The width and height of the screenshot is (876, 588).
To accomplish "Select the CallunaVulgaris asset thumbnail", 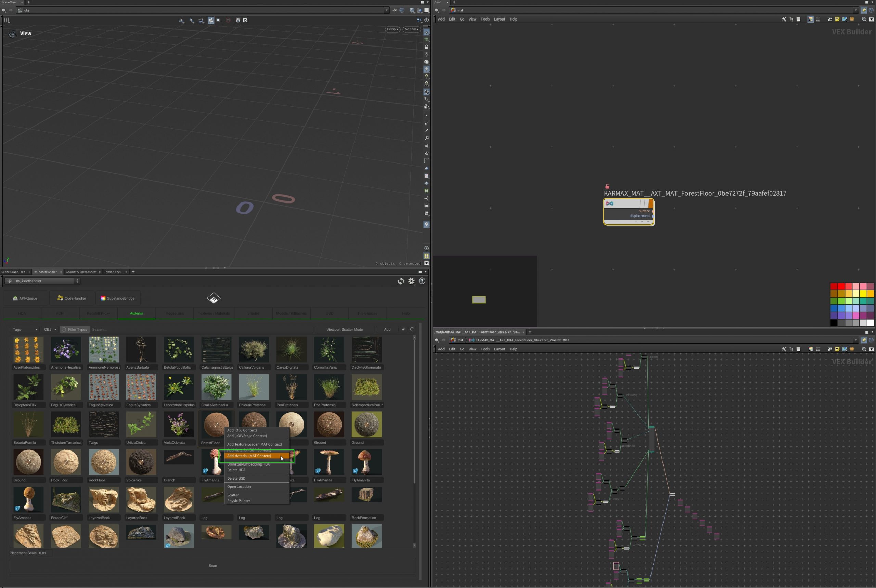I will tap(254, 350).
